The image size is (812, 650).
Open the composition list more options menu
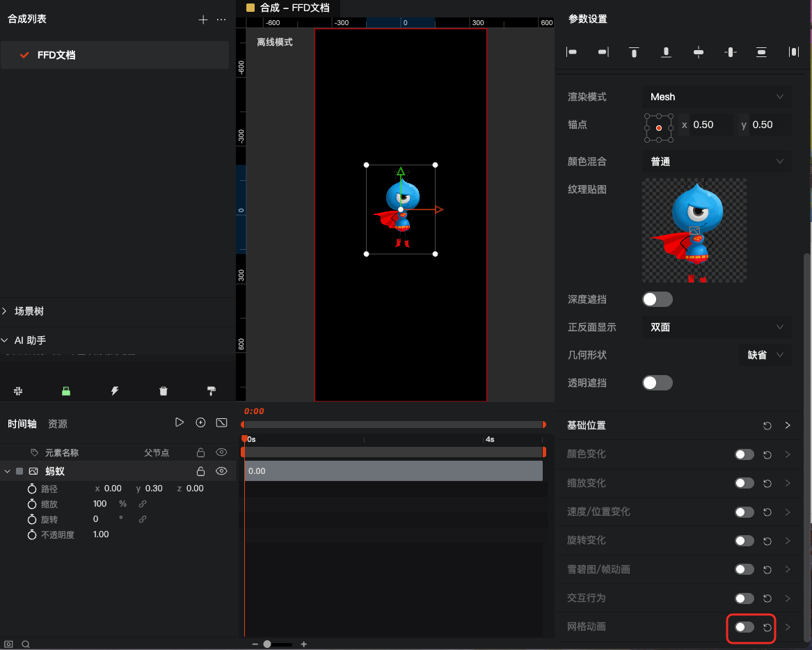click(221, 19)
